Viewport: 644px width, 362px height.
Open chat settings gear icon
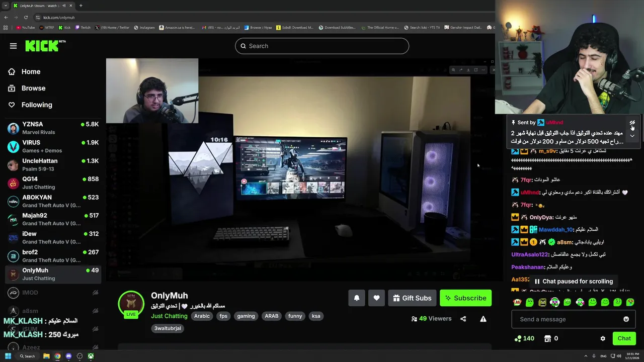pyautogui.click(x=603, y=338)
